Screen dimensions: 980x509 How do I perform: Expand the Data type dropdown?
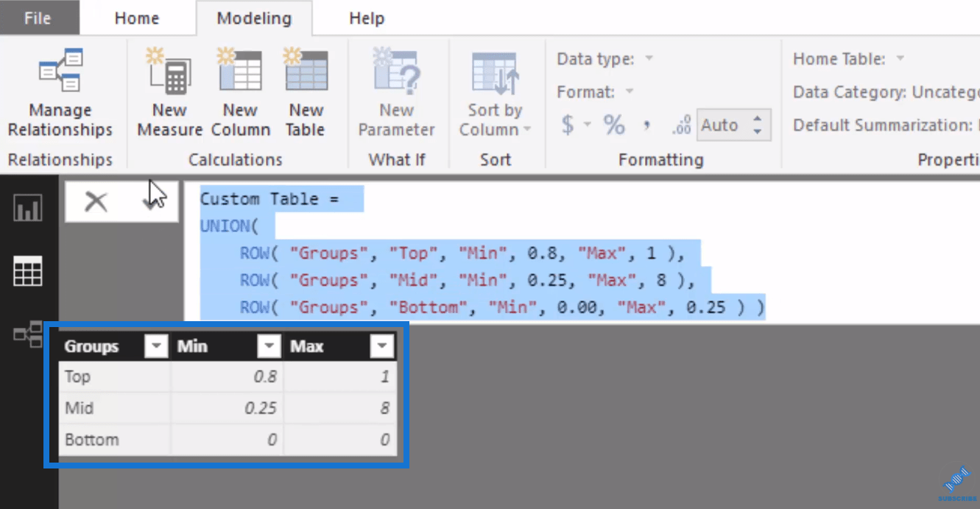649,59
